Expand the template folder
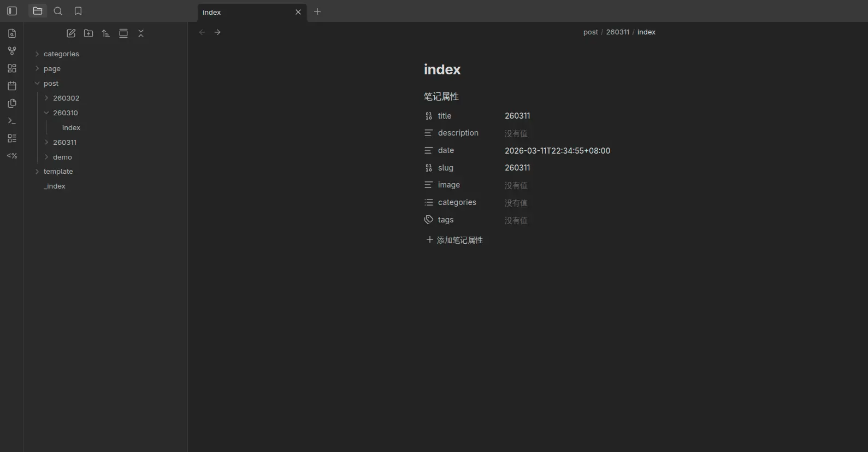The image size is (868, 452). [x=58, y=172]
